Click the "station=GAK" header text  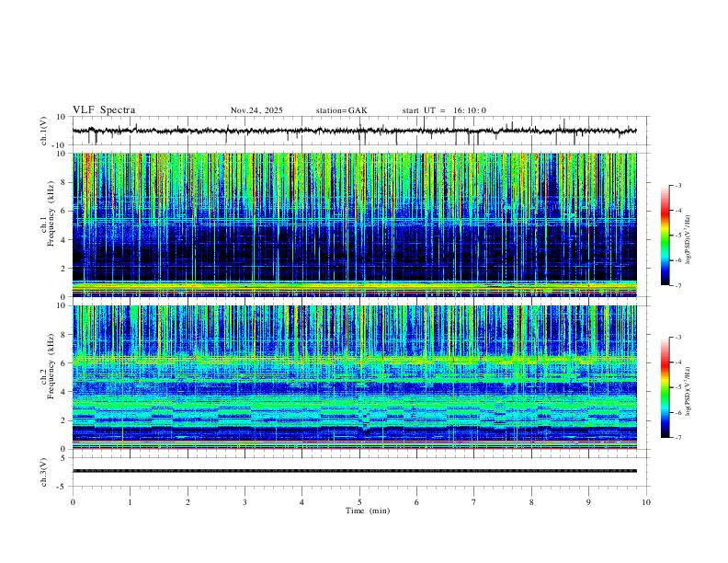tap(341, 110)
